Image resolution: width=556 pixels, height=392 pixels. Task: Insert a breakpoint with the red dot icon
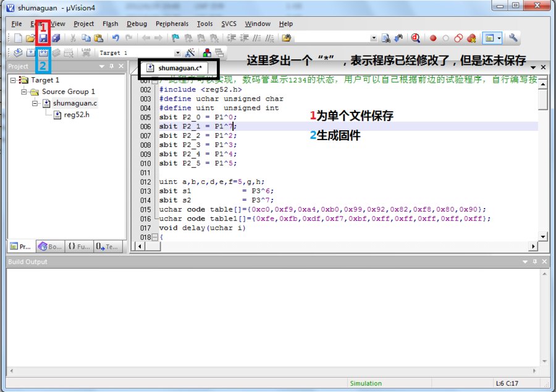pyautogui.click(x=432, y=38)
